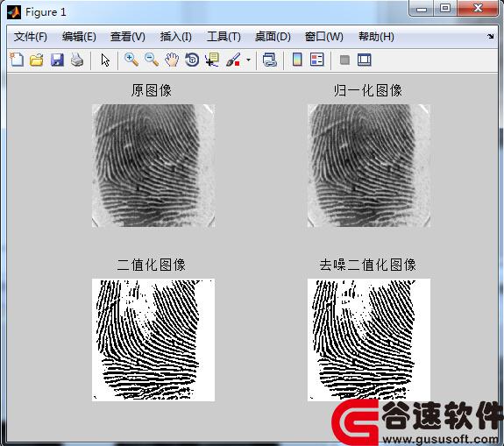The width and height of the screenshot is (504, 446).
Task: Open the 桌面(D) menu
Action: pyautogui.click(x=273, y=37)
